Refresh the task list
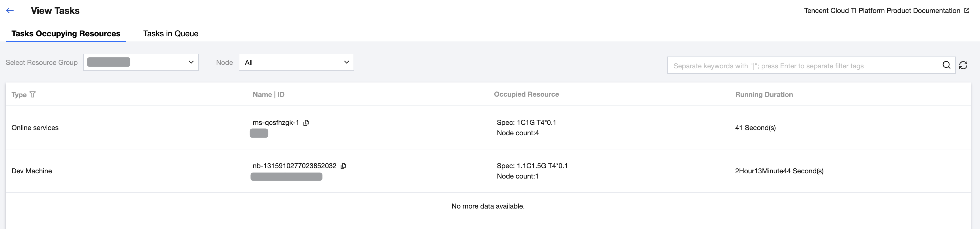Screen dimensions: 980x229 pyautogui.click(x=963, y=65)
